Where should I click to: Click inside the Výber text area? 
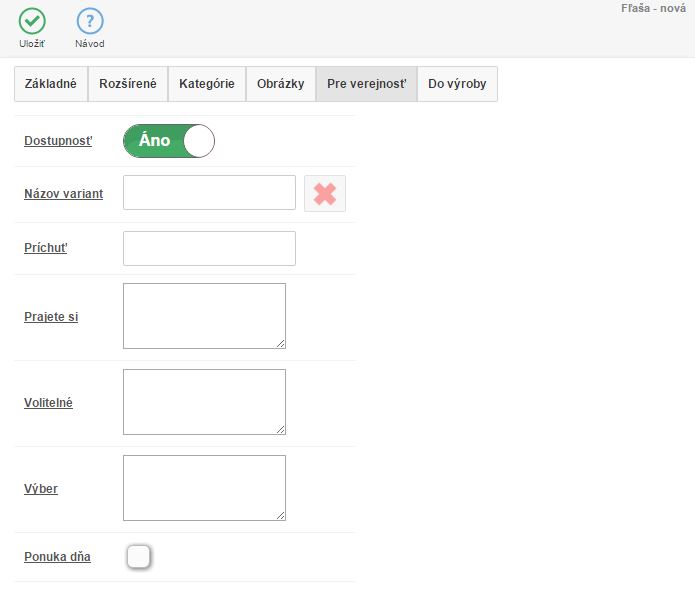tap(204, 488)
